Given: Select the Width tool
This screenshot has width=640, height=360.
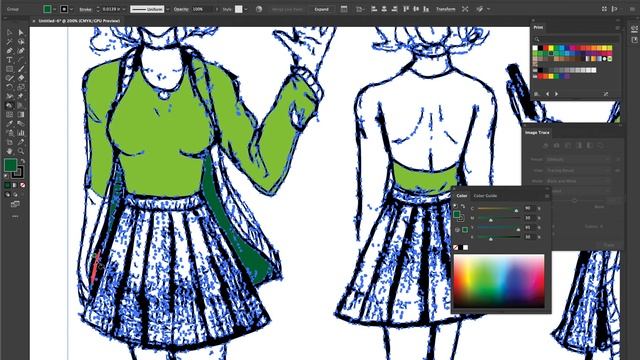Looking at the screenshot, I should point(9,96).
